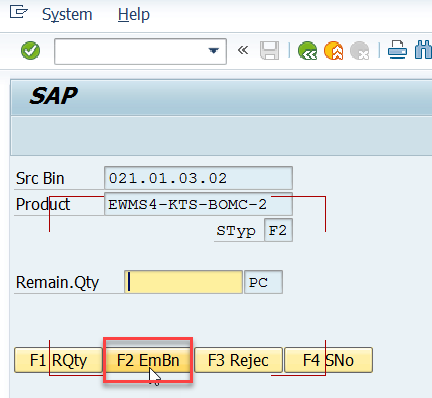Click the Print icon
Screen dimensions: 432x398
[x=397, y=50]
